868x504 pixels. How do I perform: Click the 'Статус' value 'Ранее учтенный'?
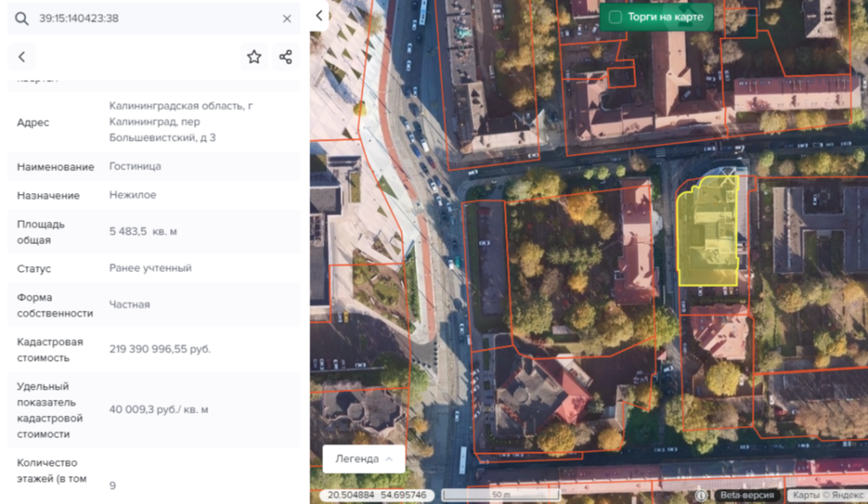coord(150,268)
